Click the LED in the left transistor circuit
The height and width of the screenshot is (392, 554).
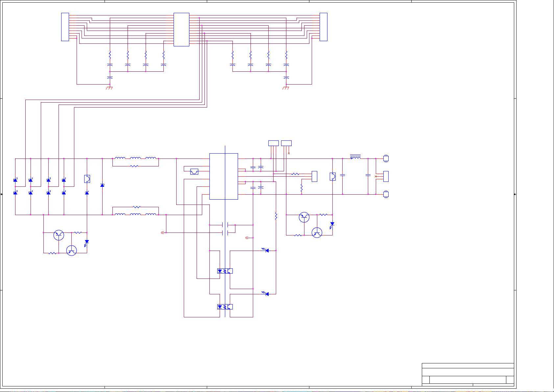[x=87, y=243]
